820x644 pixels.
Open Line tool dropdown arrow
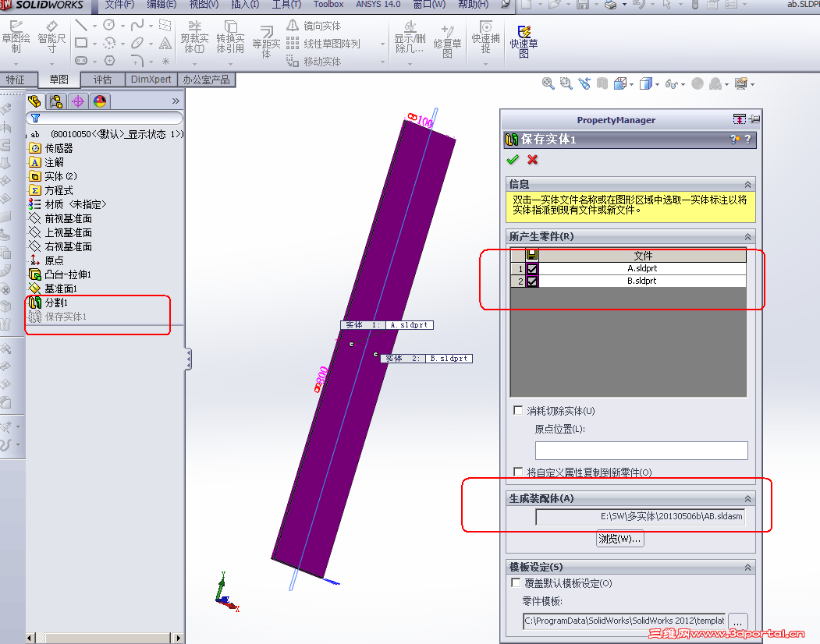94,26
